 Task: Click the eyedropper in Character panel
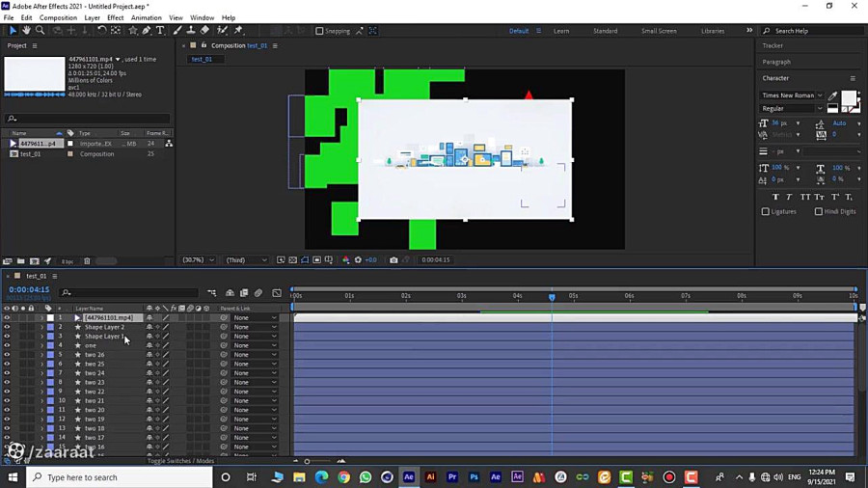coord(833,95)
